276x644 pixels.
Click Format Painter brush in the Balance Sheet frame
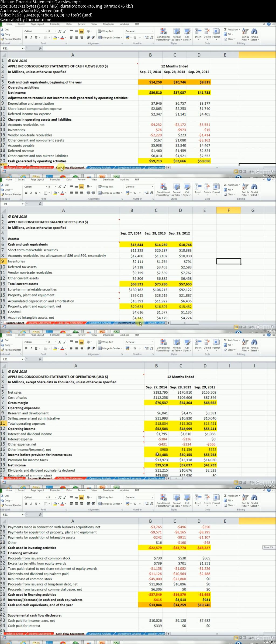pyautogui.click(x=2, y=194)
